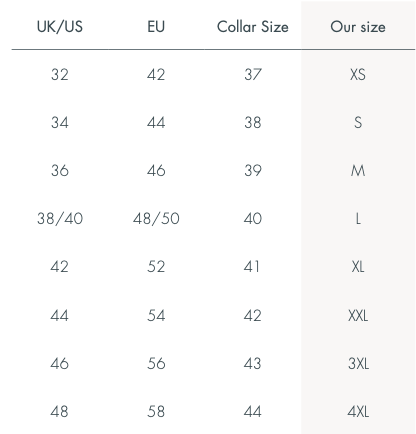Screen dimensions: 416x434
Task: Click EU size 56 cell
Action: click(156, 363)
